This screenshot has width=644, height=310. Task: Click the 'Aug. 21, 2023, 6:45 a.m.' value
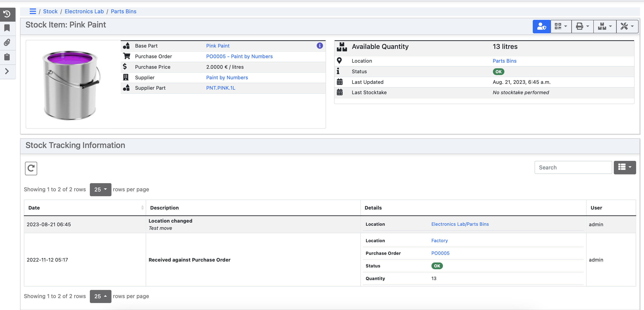coord(521,82)
